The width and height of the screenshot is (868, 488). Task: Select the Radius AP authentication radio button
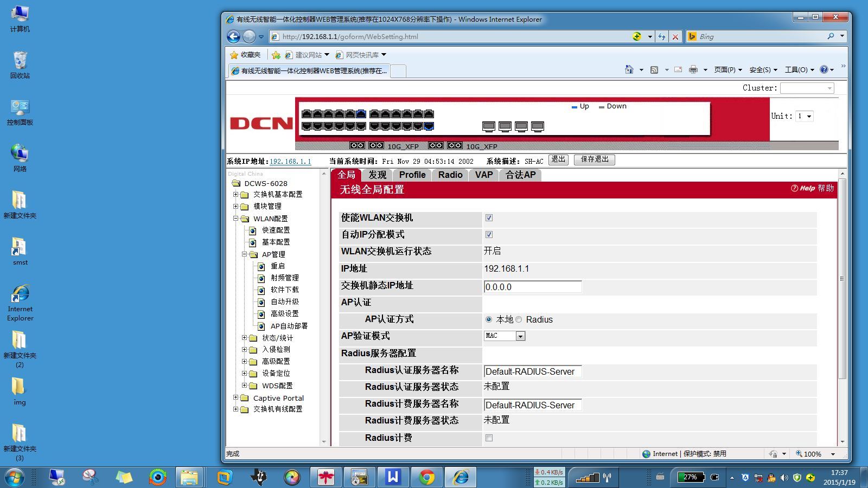[x=519, y=319]
